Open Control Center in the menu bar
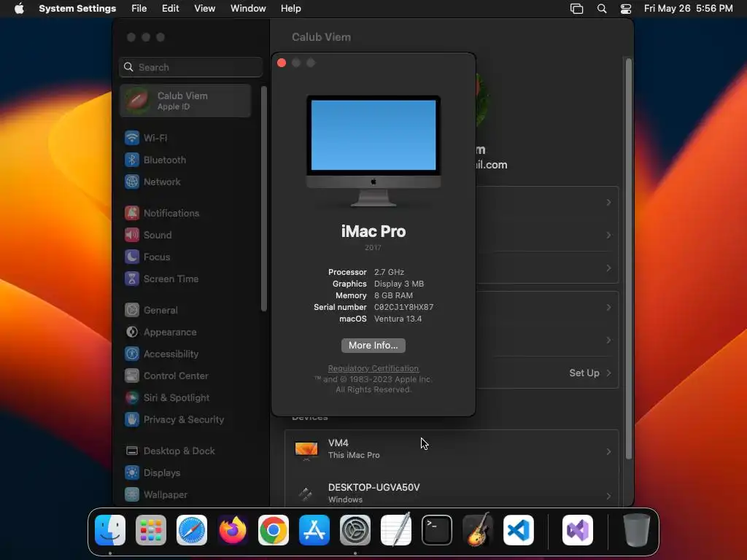747x560 pixels. point(625,9)
